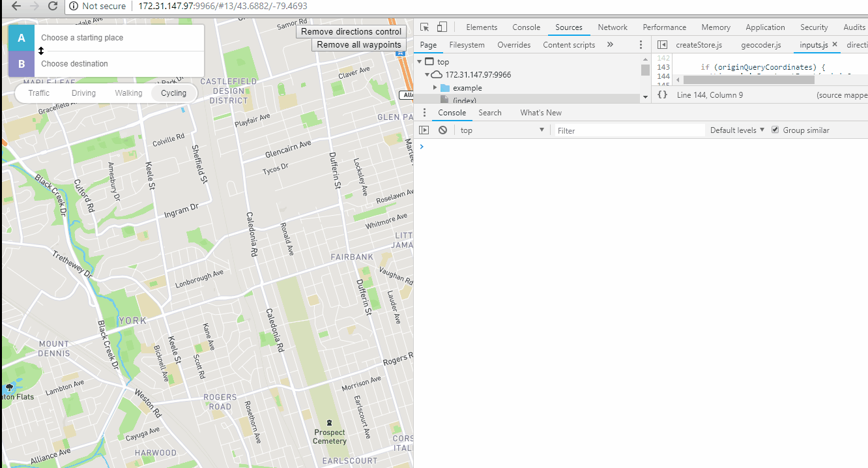
Task: Select the drawer Console tab
Action: 452,113
